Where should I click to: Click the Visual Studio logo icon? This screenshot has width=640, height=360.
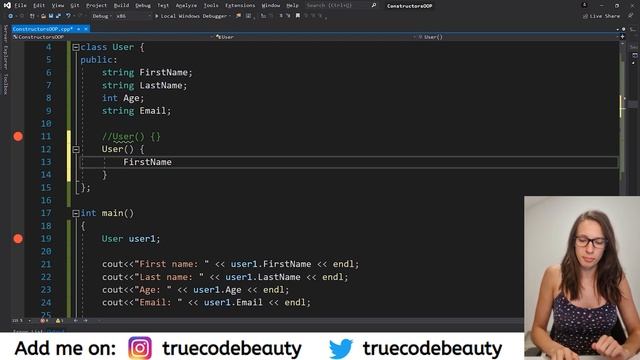7,6
